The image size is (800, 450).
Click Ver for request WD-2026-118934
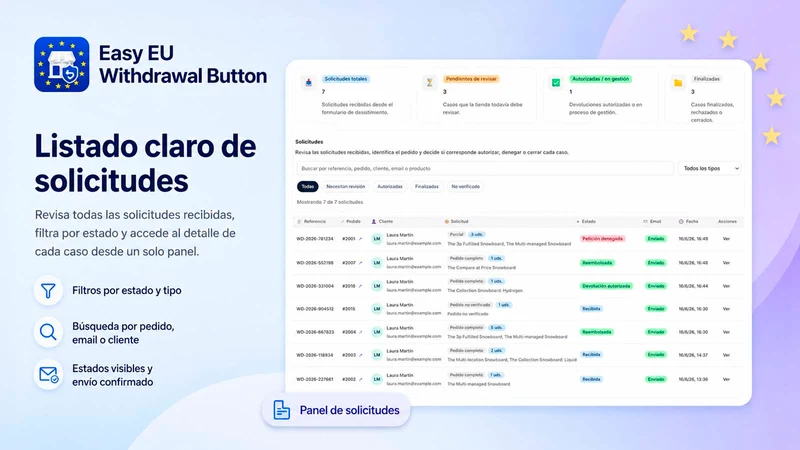(x=726, y=355)
